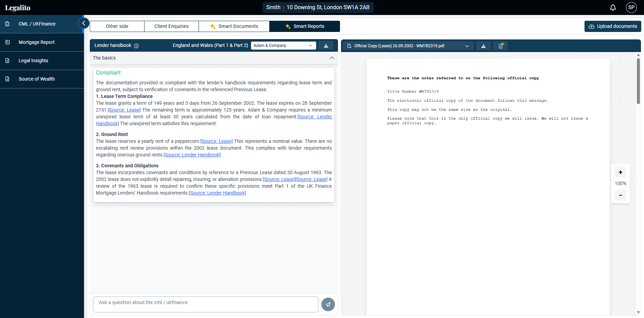This screenshot has width=644, height=318.
Task: Click the ask a question input field
Action: coord(205,304)
